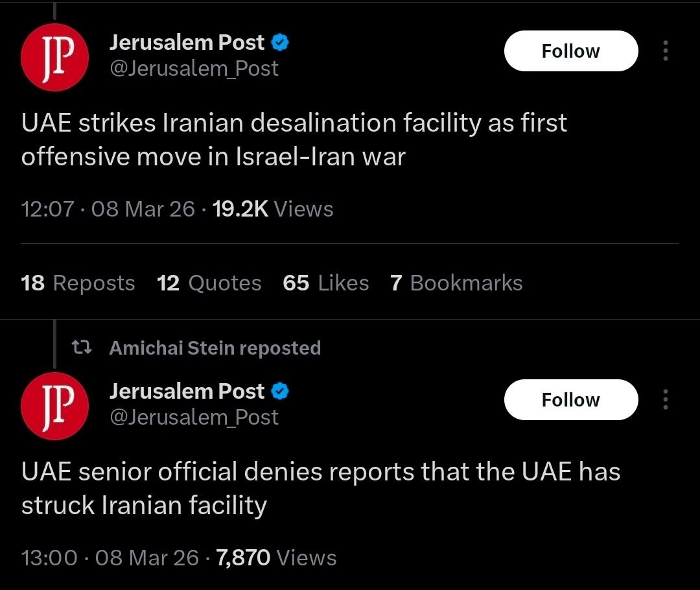Click the 12:07 · 08 Mar 26 timestamp
Screen dimensions: 700x590
point(108,209)
